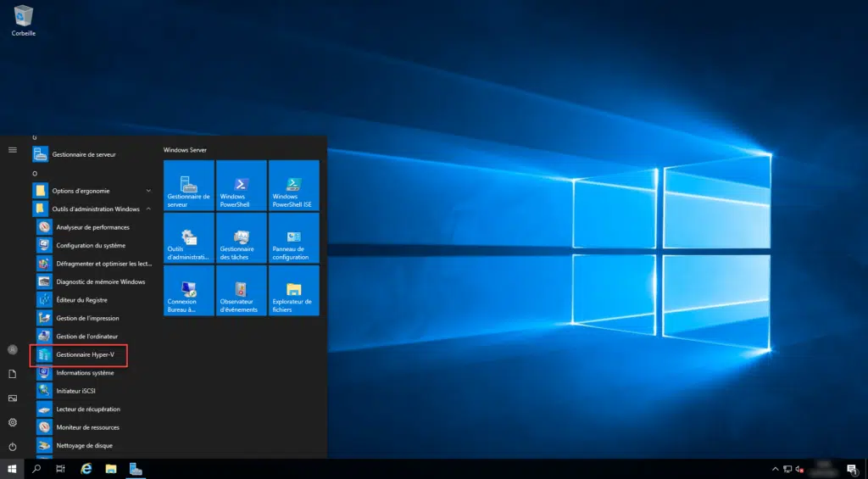Open File Explorer from taskbar
Viewport: 868px width, 479px height.
pos(111,469)
